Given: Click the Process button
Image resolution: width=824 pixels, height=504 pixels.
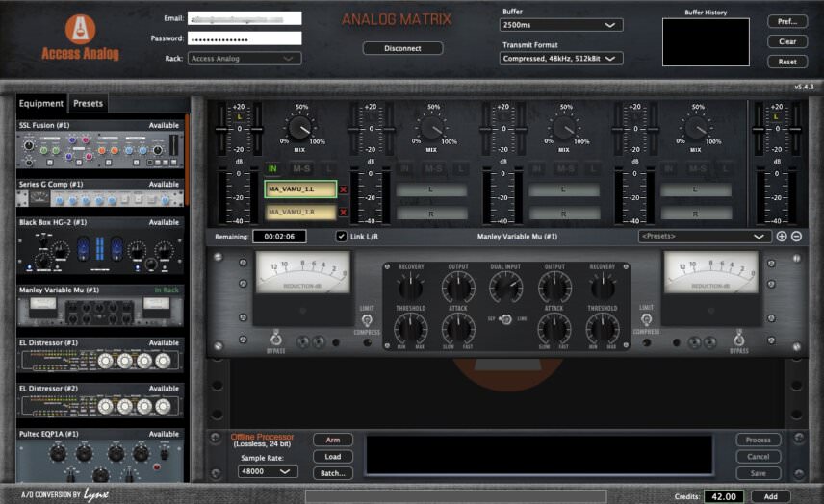Looking at the screenshot, I should point(758,440).
